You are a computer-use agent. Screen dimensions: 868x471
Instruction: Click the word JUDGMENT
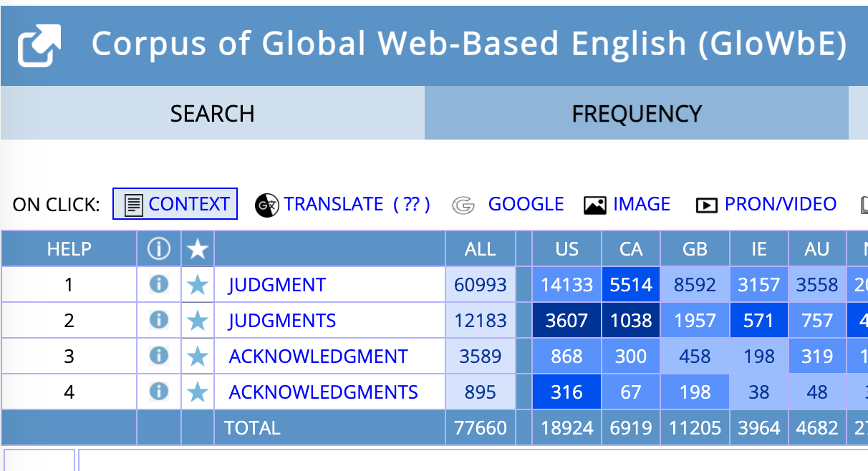277,285
